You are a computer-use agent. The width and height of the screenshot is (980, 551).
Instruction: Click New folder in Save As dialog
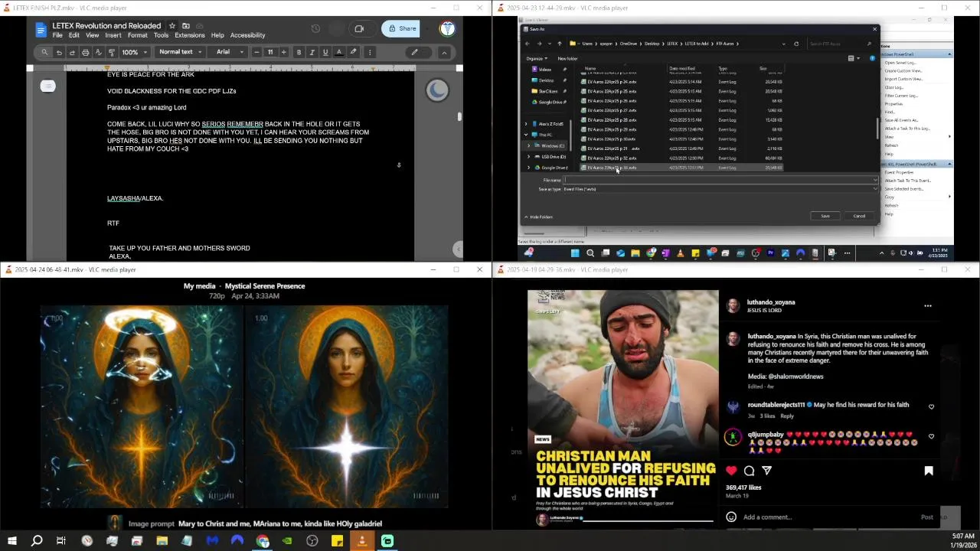(567, 58)
